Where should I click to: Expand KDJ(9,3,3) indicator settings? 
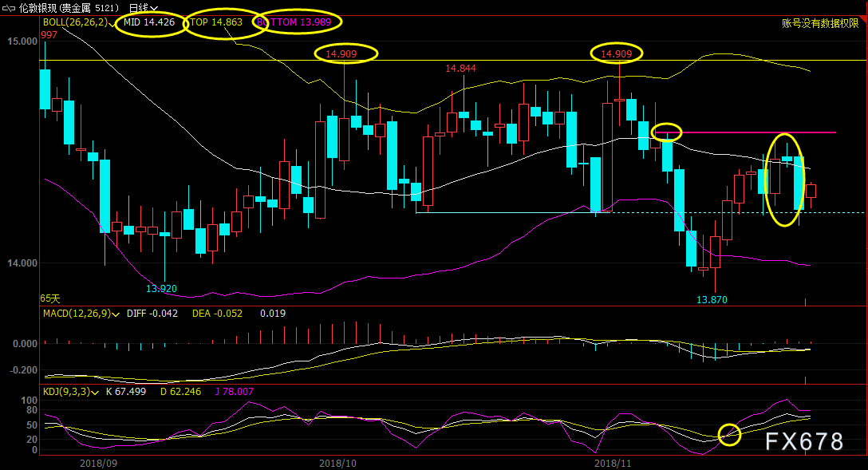(x=95, y=393)
